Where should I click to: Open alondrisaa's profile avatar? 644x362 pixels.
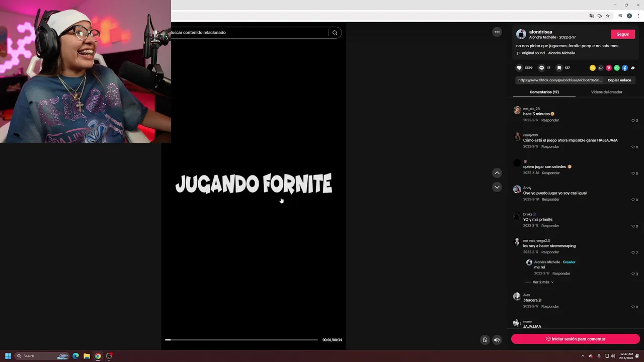click(x=521, y=34)
